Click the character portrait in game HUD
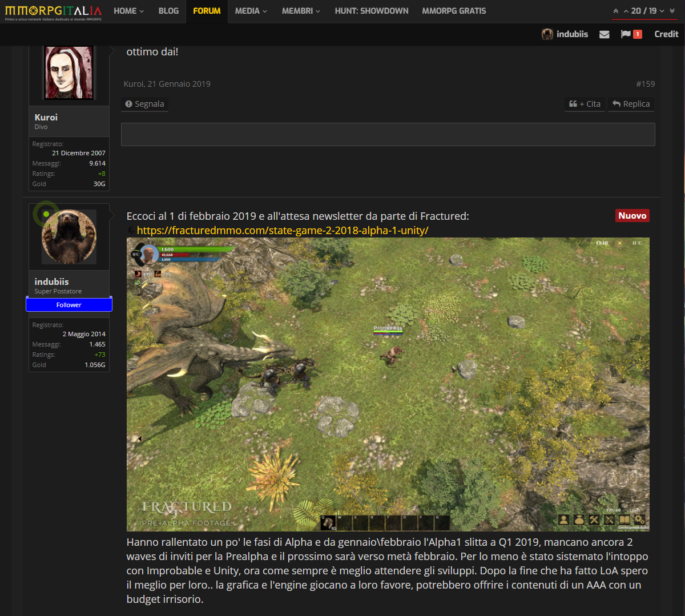This screenshot has height=616, width=685. tap(149, 255)
